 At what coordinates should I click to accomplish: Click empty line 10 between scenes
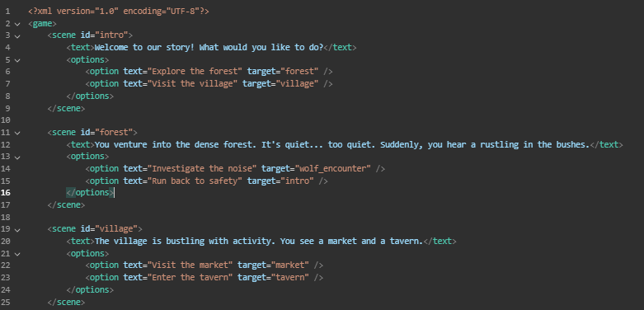(328, 120)
